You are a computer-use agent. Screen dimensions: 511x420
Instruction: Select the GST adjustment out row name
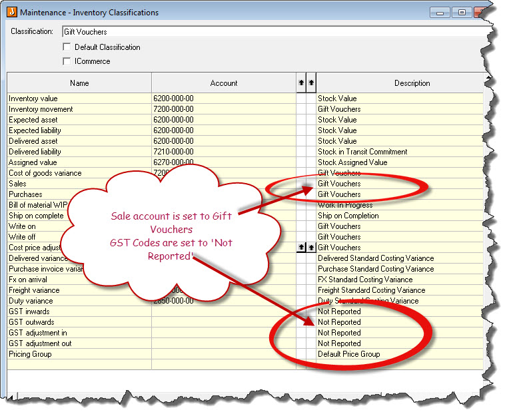coord(40,343)
